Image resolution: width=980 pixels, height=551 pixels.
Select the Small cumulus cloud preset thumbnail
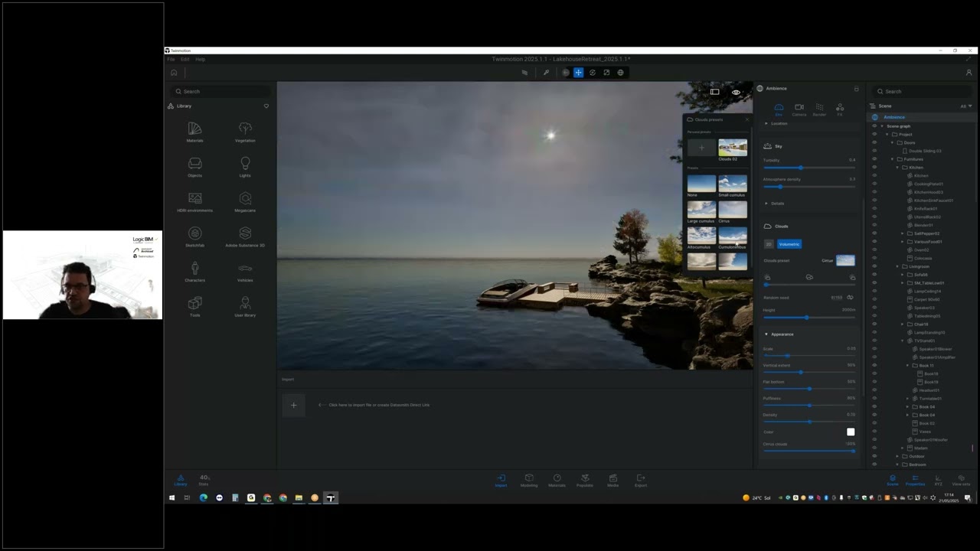click(732, 183)
